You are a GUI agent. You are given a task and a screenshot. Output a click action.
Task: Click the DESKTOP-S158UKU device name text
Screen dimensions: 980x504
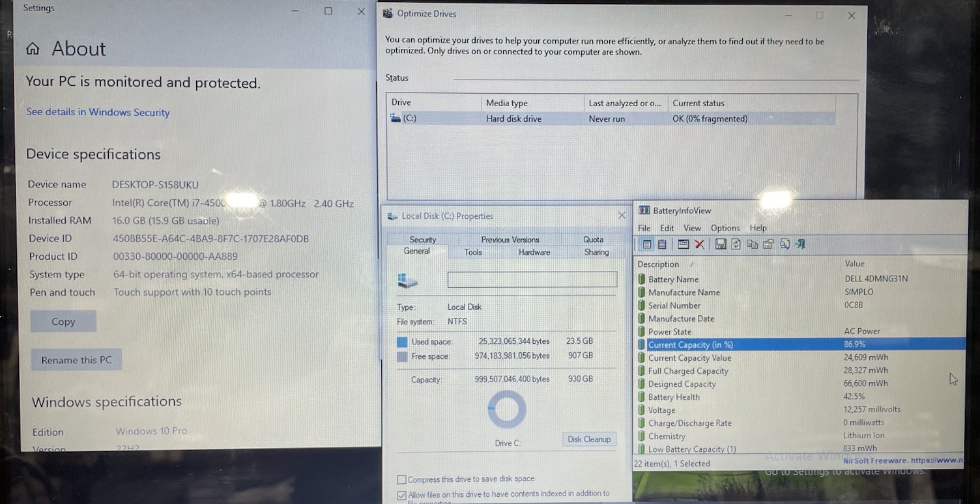tap(155, 185)
